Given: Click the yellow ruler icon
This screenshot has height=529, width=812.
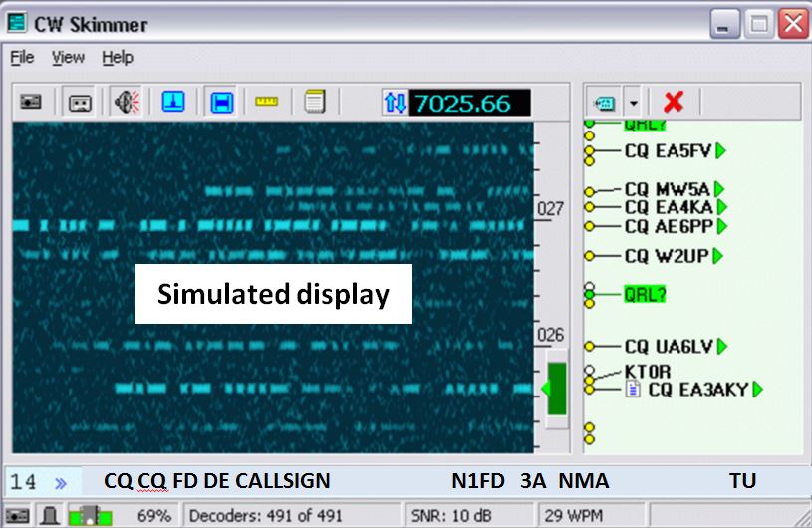Looking at the screenshot, I should coord(267,102).
